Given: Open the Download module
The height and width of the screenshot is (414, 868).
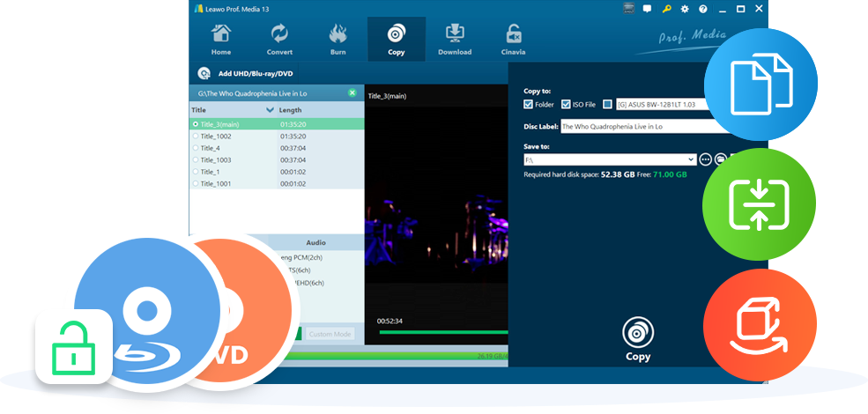Looking at the screenshot, I should click(455, 40).
